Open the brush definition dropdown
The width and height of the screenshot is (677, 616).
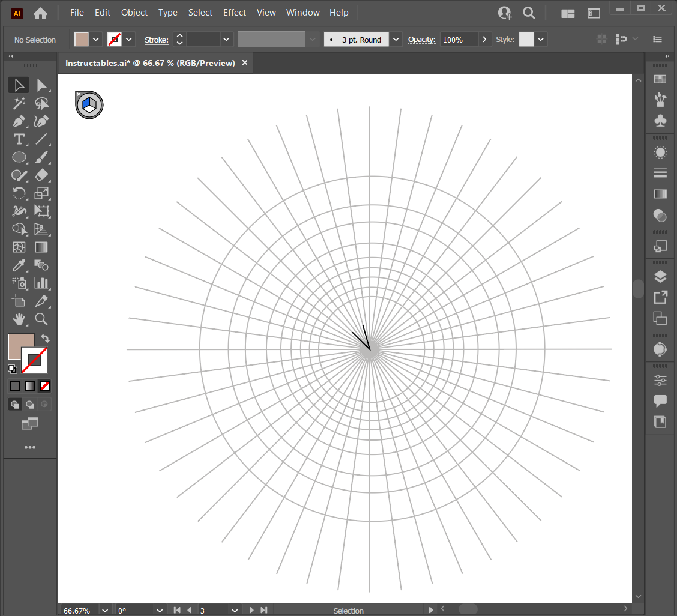coord(396,40)
